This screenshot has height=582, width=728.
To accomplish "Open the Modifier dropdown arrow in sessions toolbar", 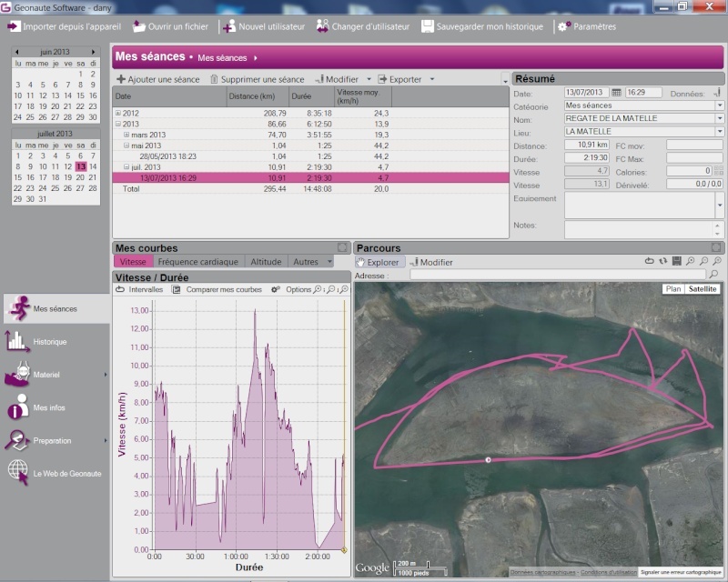I will pos(369,79).
